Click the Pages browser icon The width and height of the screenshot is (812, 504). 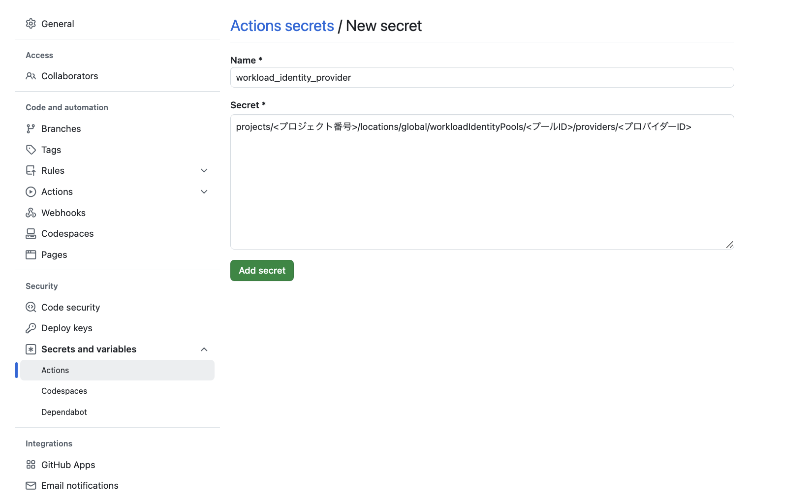pos(31,254)
